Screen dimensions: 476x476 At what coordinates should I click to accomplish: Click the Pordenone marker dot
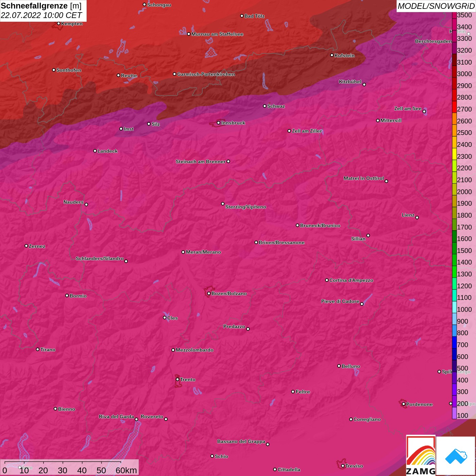[404, 404]
